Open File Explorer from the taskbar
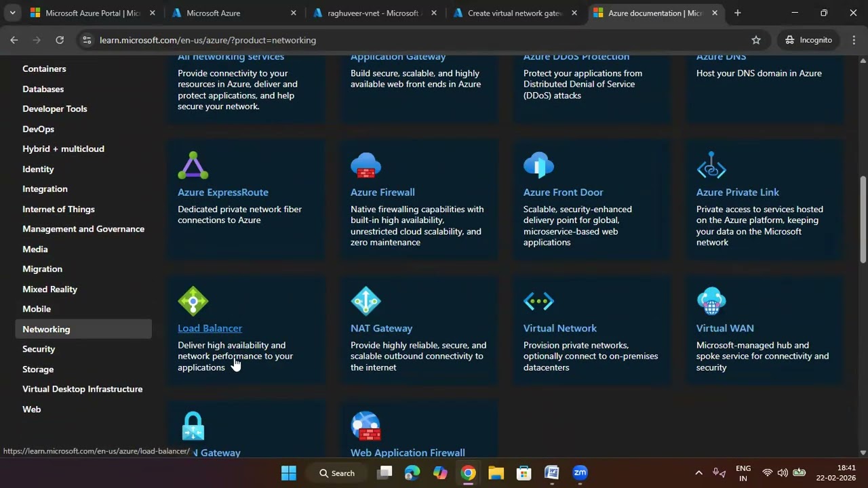Image resolution: width=868 pixels, height=488 pixels. (496, 473)
